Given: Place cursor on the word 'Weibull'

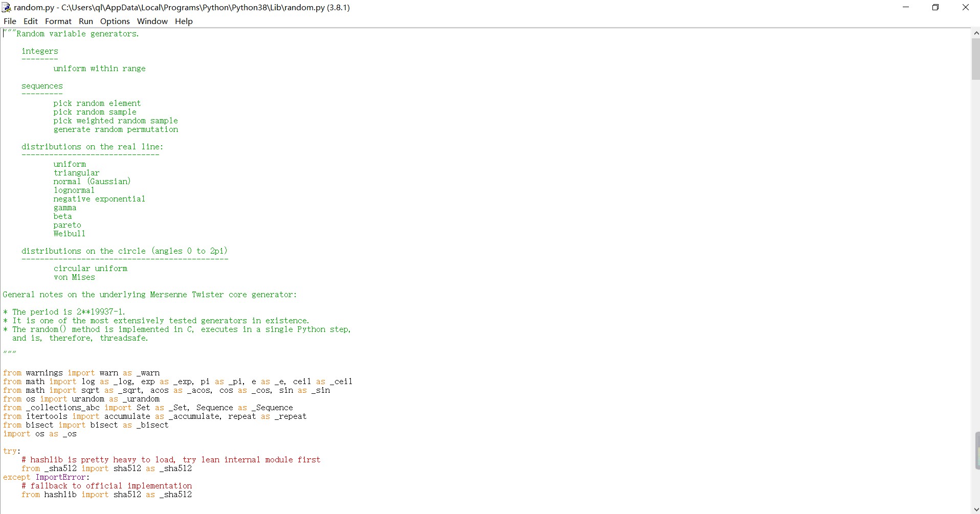Looking at the screenshot, I should click(x=70, y=234).
